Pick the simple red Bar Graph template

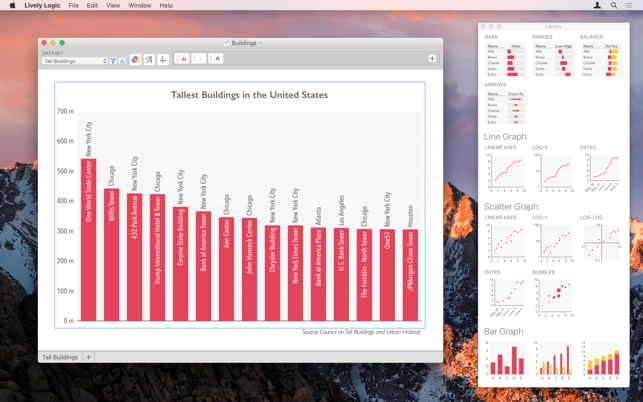tap(506, 360)
